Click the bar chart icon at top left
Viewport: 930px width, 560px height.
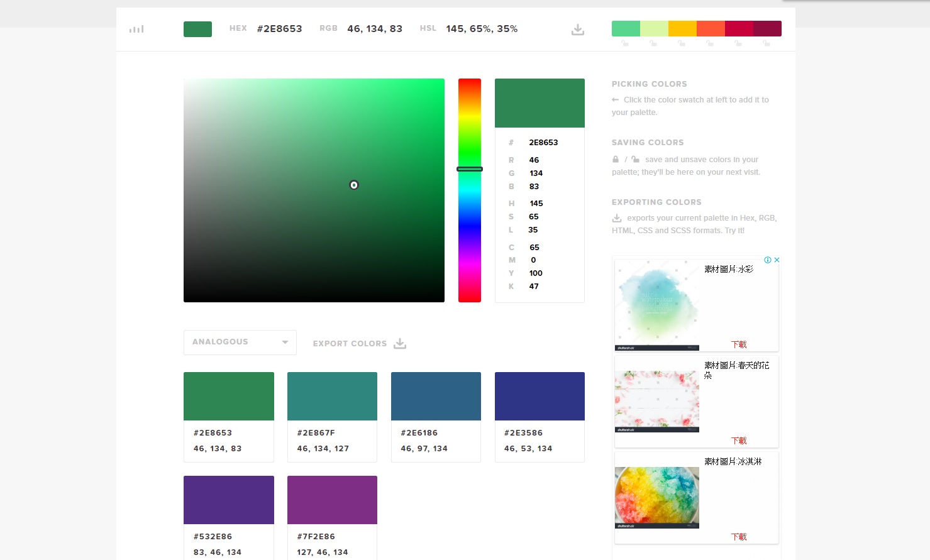tap(136, 29)
